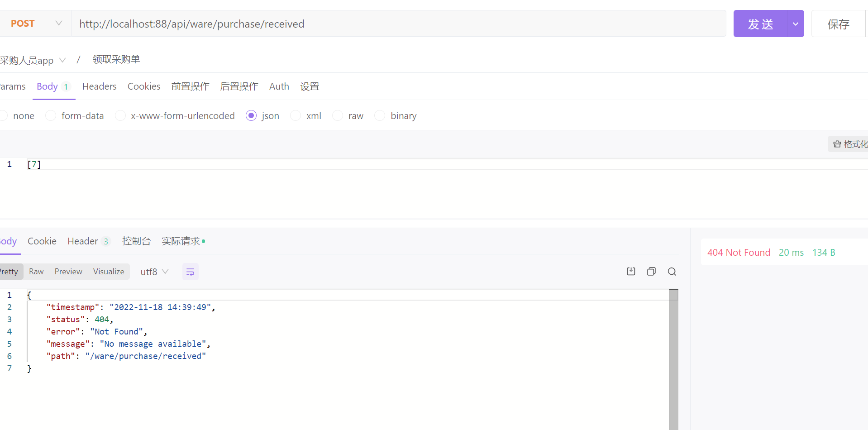
Task: Switch response view to Preview
Action: [68, 272]
